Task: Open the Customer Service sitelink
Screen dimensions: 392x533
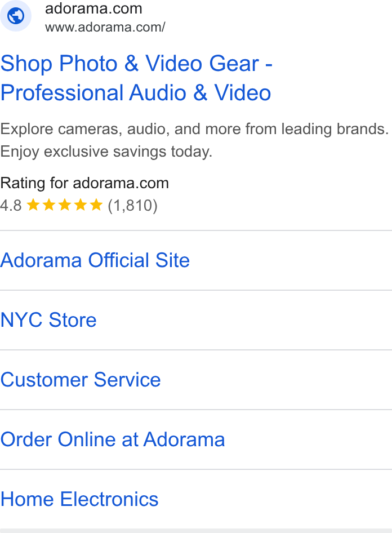Action: pyautogui.click(x=80, y=380)
